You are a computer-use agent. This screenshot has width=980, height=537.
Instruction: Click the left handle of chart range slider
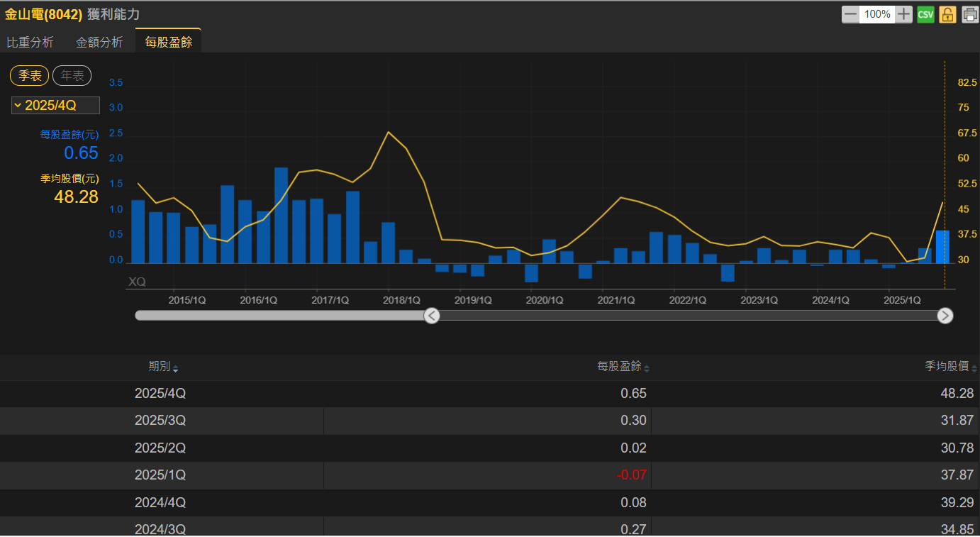pyautogui.click(x=432, y=316)
